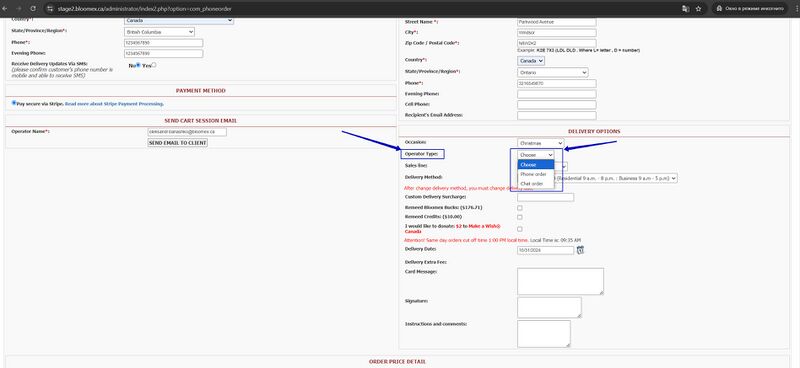Click the billing Phone field
The height and width of the screenshot is (368, 800).
(x=163, y=43)
